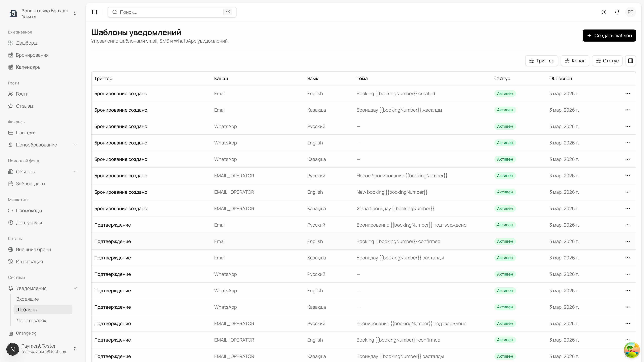Screen dimensions: 644x362
Task: Open column visibility settings icon
Action: (x=630, y=61)
